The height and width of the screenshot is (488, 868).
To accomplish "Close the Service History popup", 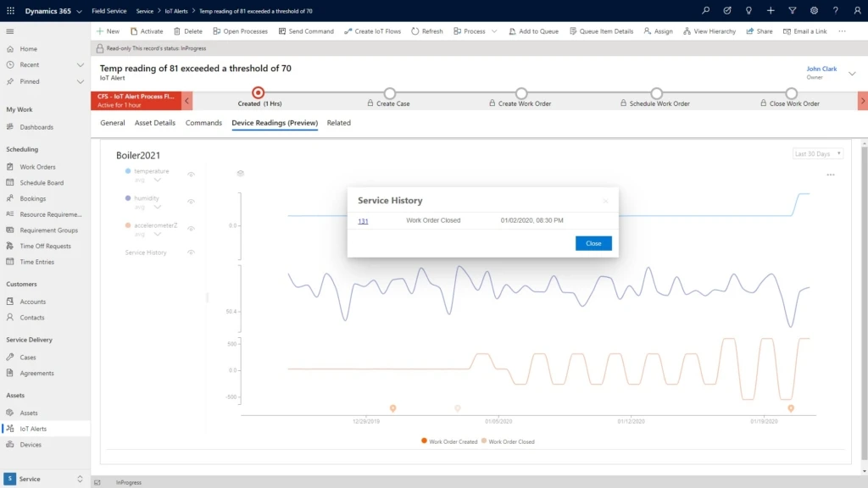I will click(593, 243).
